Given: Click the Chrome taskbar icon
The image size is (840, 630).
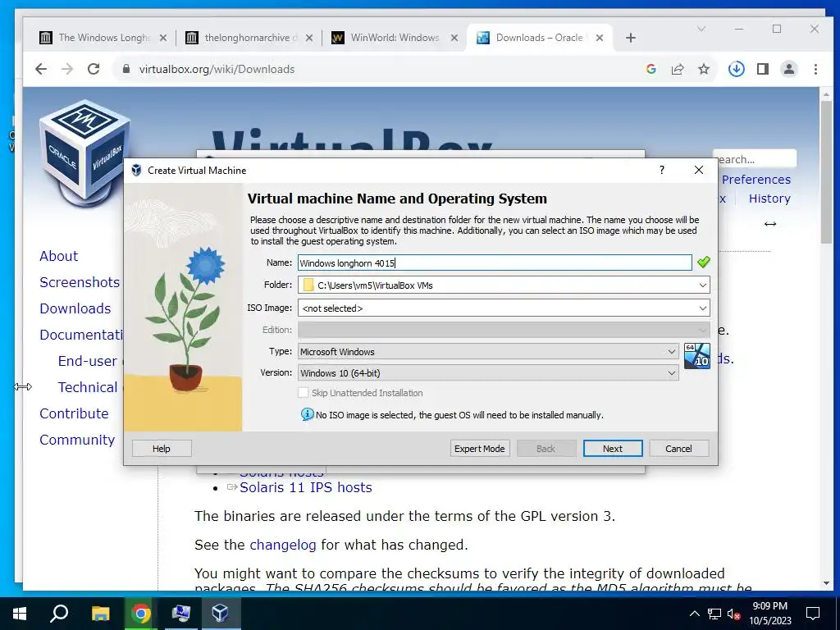Looking at the screenshot, I should point(141,614).
